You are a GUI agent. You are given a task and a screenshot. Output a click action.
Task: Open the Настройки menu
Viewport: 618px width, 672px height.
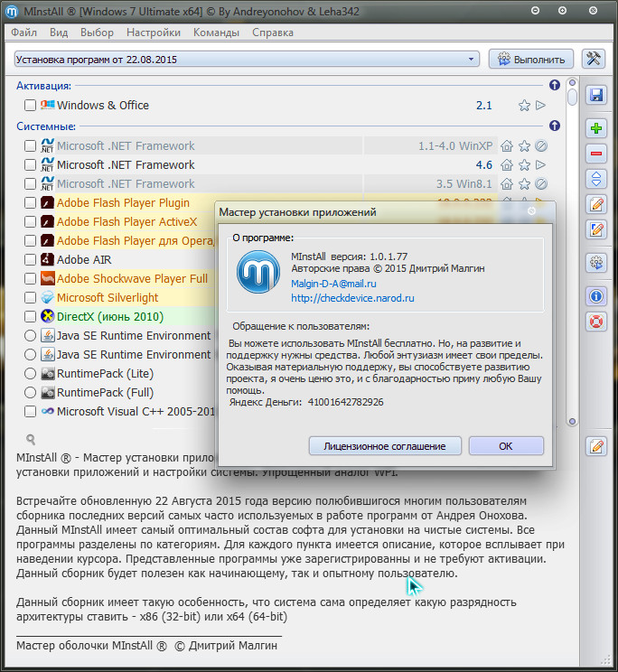(x=154, y=33)
